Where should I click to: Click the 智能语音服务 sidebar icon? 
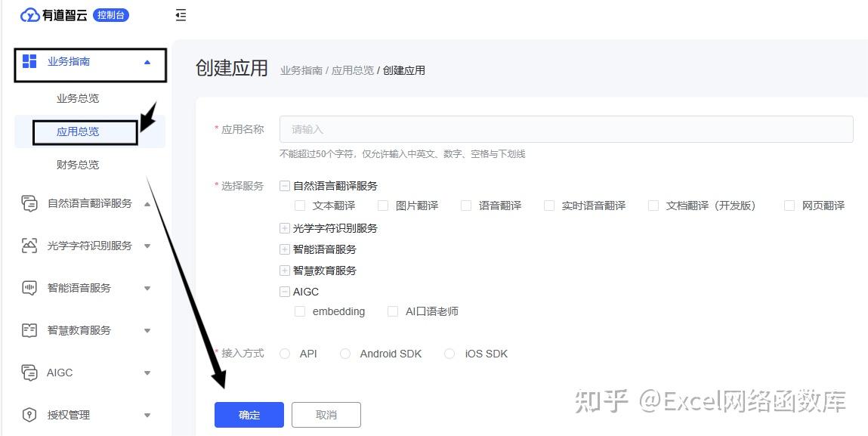[x=29, y=288]
